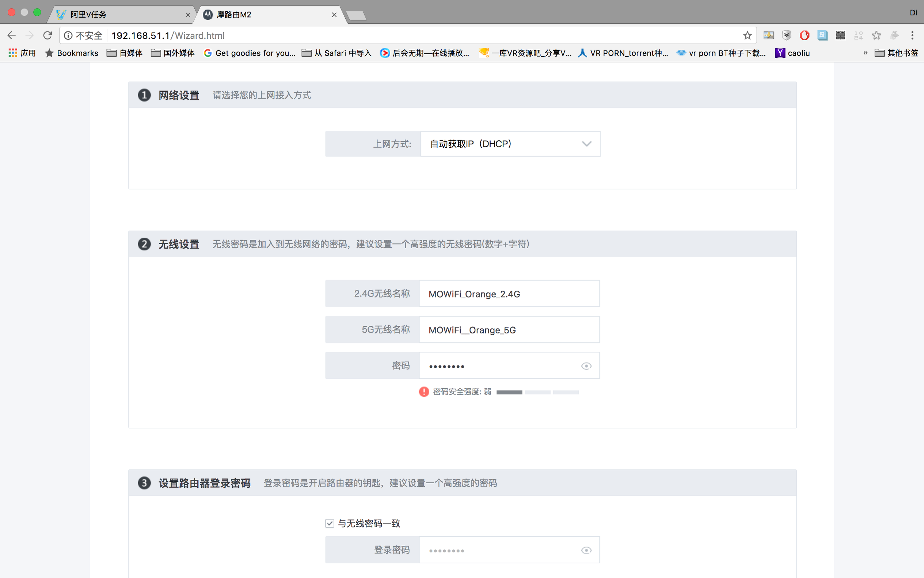Click the browser reload icon

point(47,35)
